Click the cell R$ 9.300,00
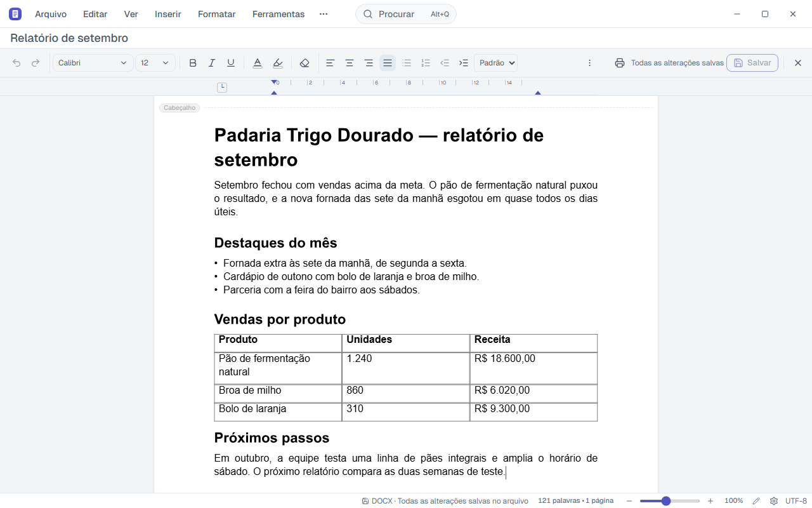The width and height of the screenshot is (812, 508). click(x=534, y=411)
